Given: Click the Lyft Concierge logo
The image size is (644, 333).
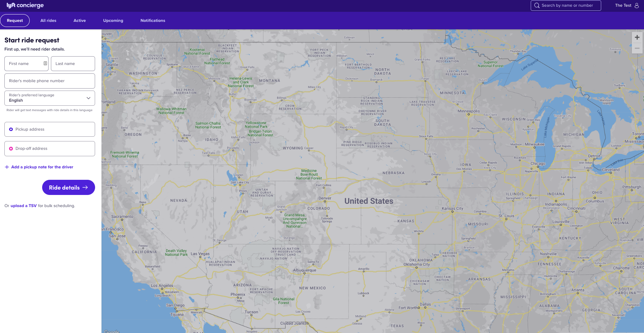Looking at the screenshot, I should click(25, 5).
